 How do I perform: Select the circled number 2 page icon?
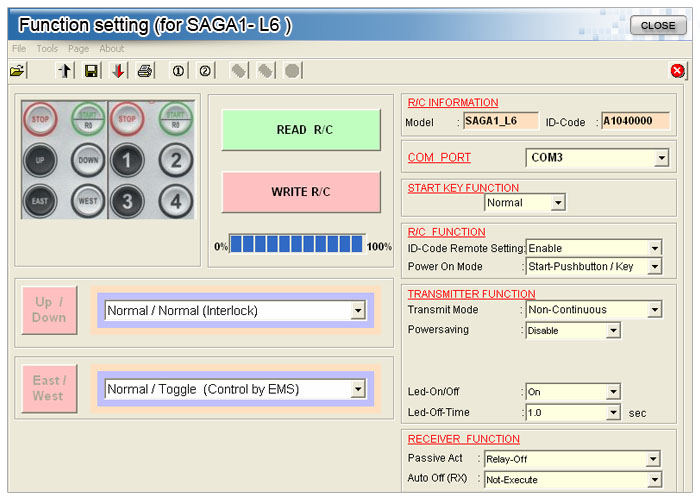(205, 71)
